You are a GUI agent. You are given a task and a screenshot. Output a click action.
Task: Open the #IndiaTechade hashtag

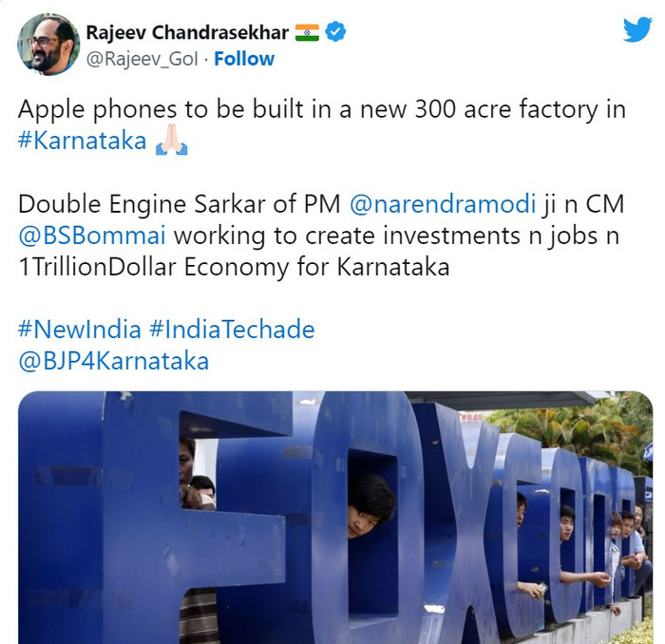tap(232, 330)
